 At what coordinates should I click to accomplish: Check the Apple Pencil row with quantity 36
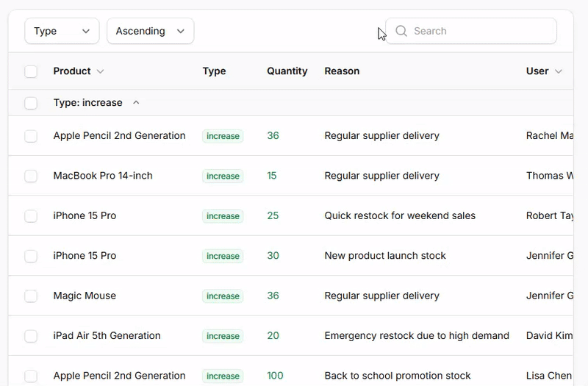(x=31, y=136)
